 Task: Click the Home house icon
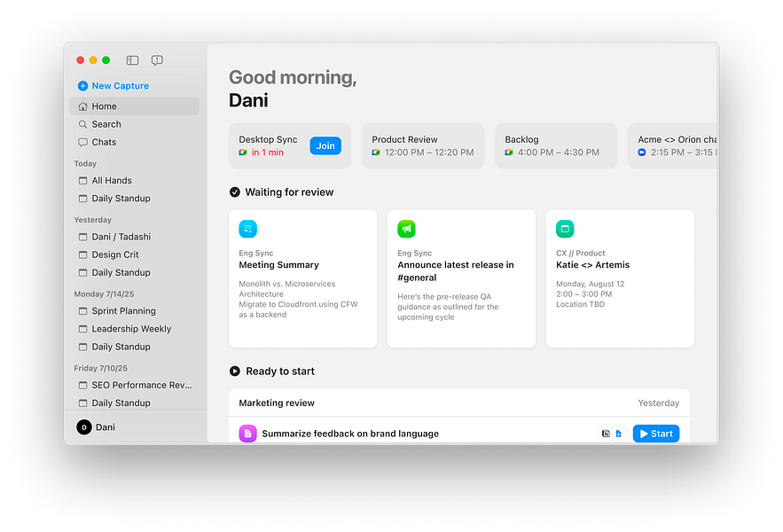82,106
